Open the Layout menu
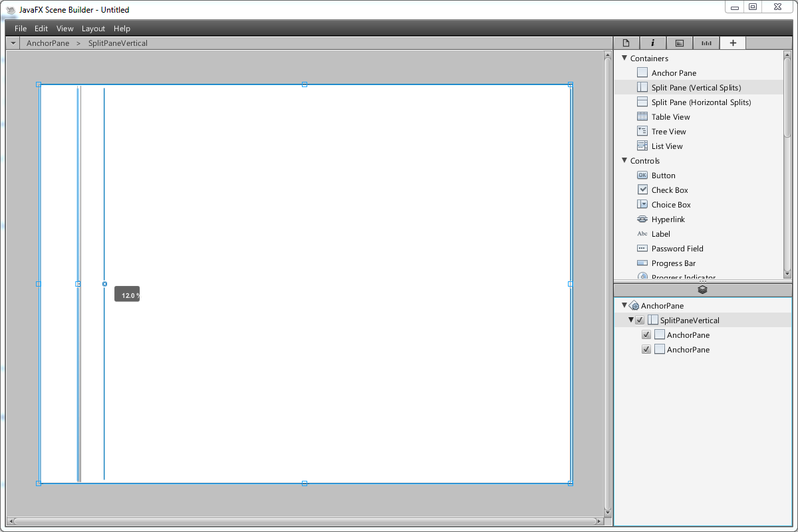The image size is (798, 532). (93, 29)
